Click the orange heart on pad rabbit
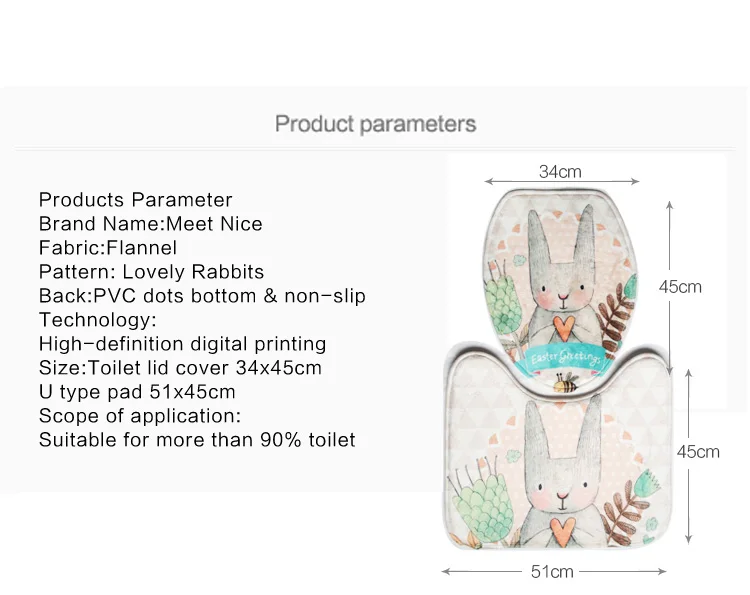This screenshot has height=595, width=750. tap(562, 532)
